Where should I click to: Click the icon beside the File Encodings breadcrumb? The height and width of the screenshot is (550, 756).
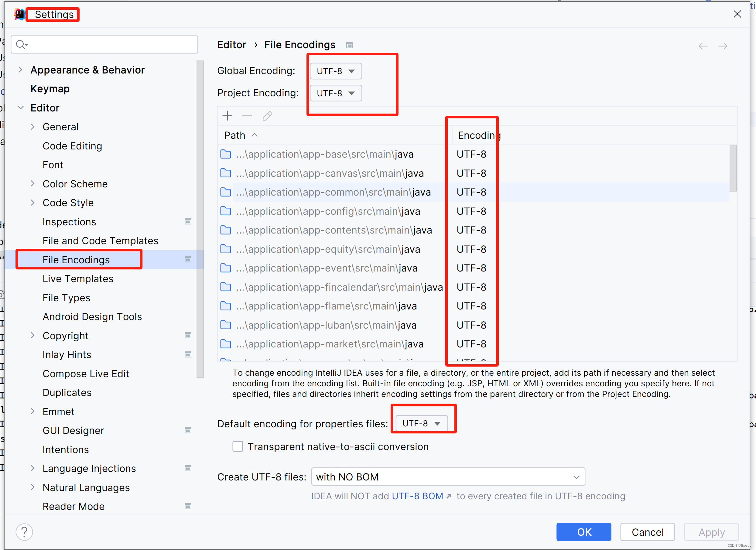tap(349, 45)
